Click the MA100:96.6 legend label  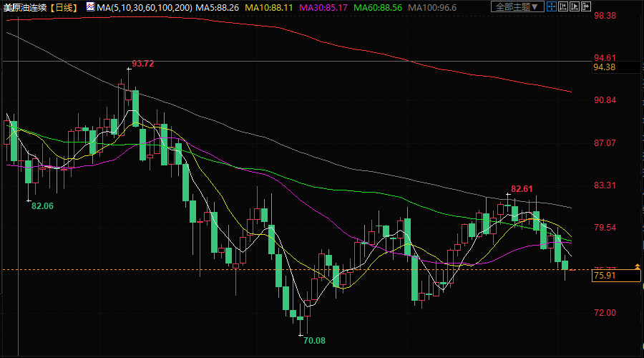432,7
